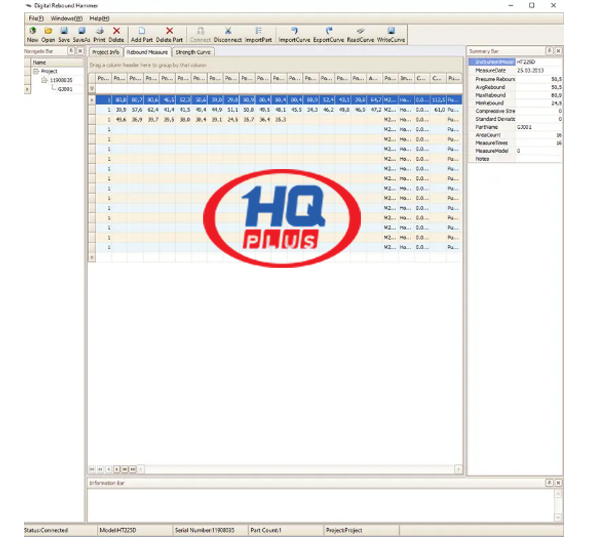Pin the Summary Bar panel
600x540 pixels.
549,51
